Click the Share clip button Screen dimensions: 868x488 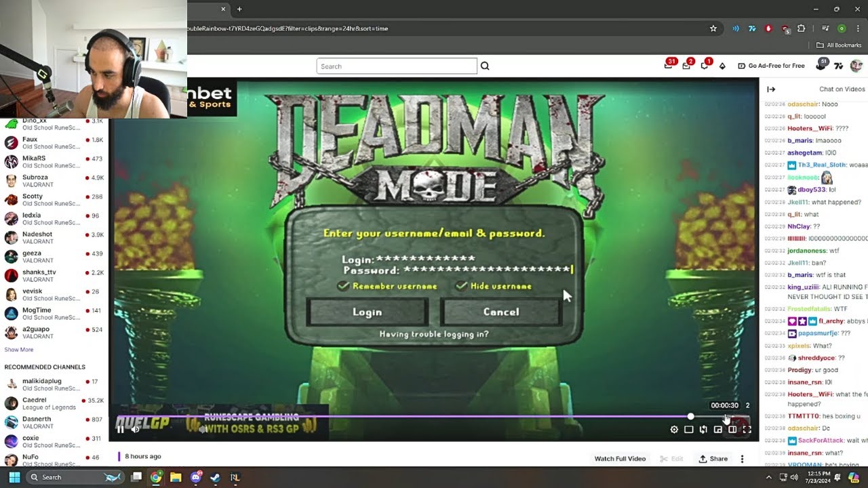click(713, 459)
